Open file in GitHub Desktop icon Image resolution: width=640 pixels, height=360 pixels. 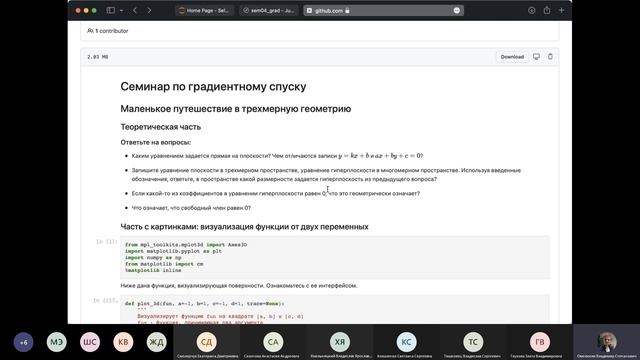536,57
